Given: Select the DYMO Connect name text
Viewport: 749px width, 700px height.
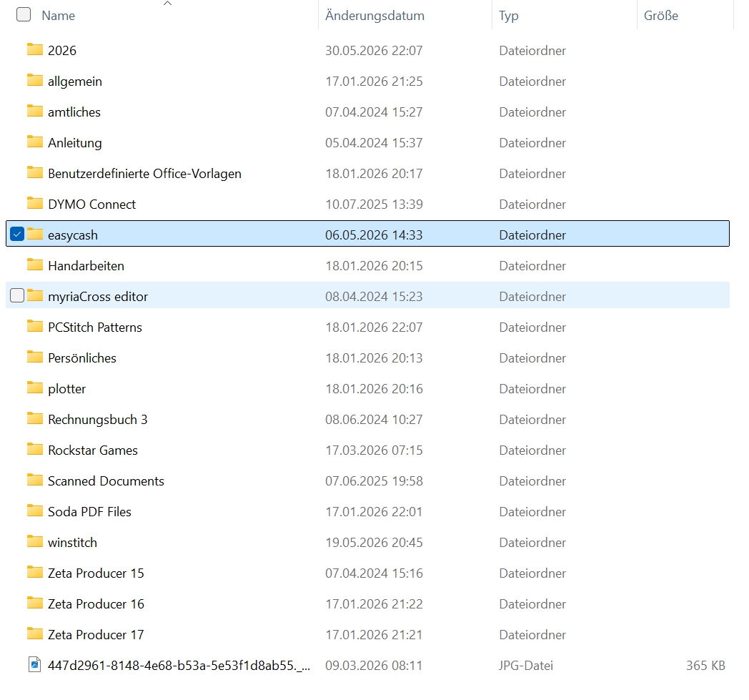Looking at the screenshot, I should tap(91, 204).
